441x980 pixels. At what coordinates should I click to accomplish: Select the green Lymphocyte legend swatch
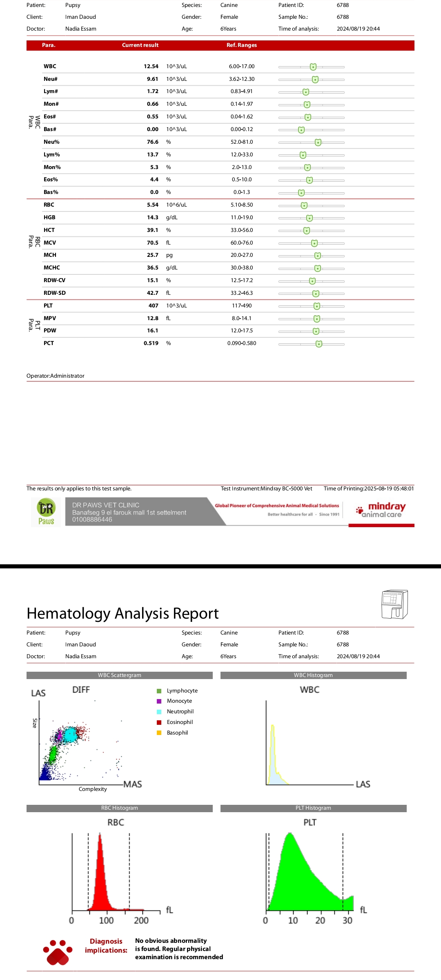click(159, 691)
